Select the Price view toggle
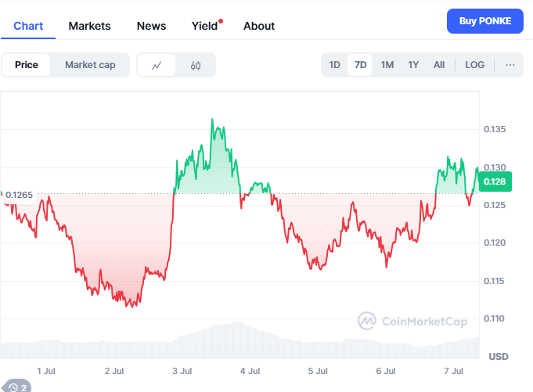 (x=27, y=65)
